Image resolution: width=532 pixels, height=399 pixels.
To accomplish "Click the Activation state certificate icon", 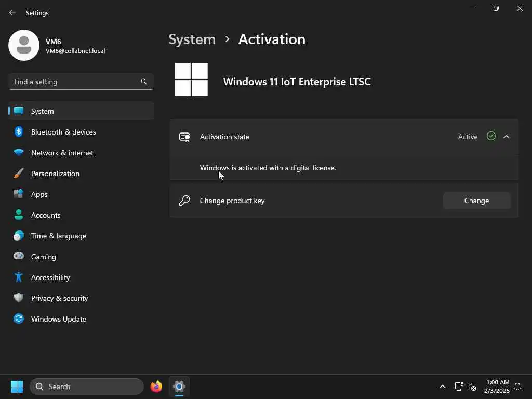I will (x=184, y=137).
